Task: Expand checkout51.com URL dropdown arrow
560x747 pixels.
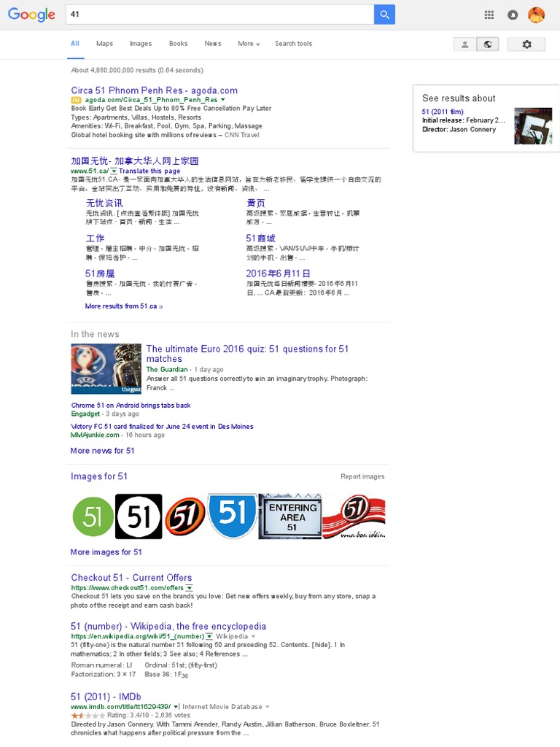Action: point(189,588)
